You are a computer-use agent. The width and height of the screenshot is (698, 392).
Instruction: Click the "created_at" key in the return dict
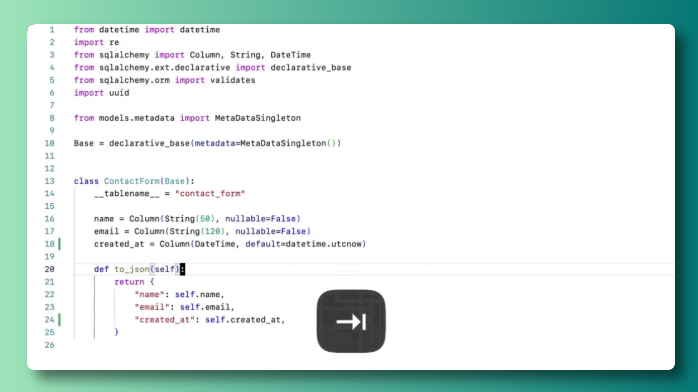[x=165, y=319]
